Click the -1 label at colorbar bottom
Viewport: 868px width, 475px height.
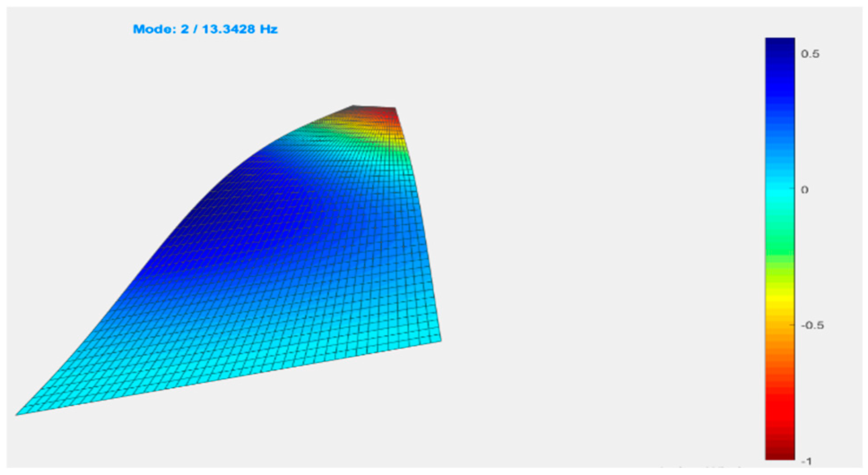pos(806,461)
